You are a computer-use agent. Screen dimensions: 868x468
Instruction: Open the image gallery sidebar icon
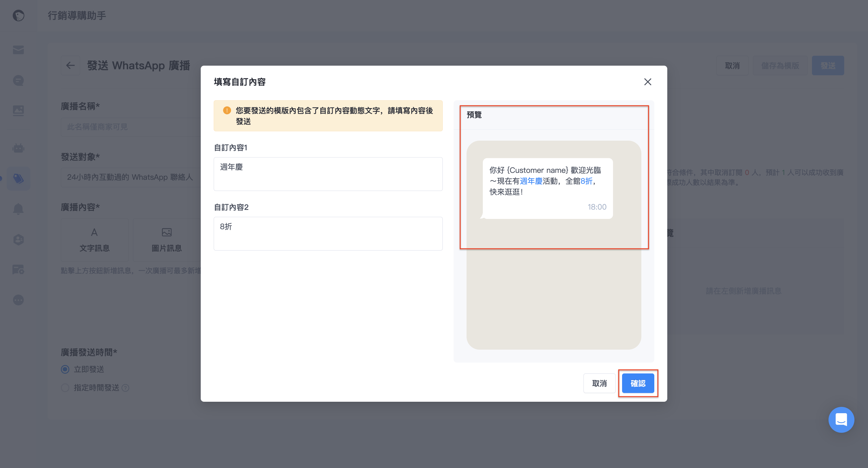point(18,111)
